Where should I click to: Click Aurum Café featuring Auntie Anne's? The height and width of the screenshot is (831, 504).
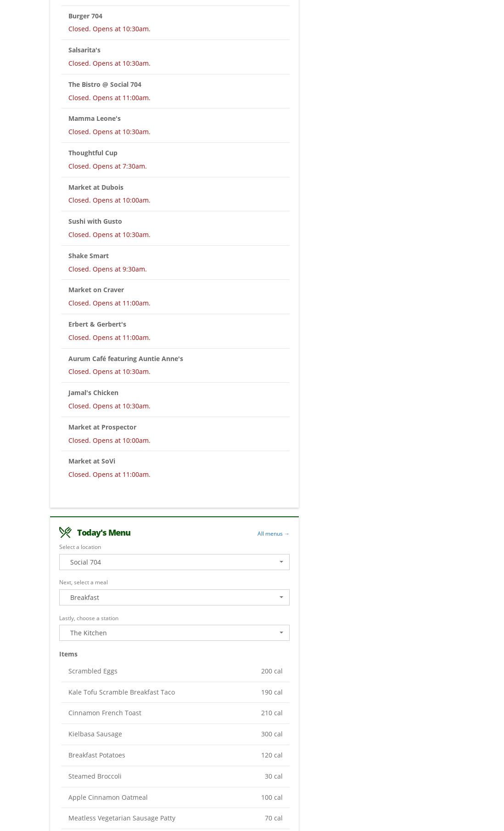pyautogui.click(x=126, y=359)
